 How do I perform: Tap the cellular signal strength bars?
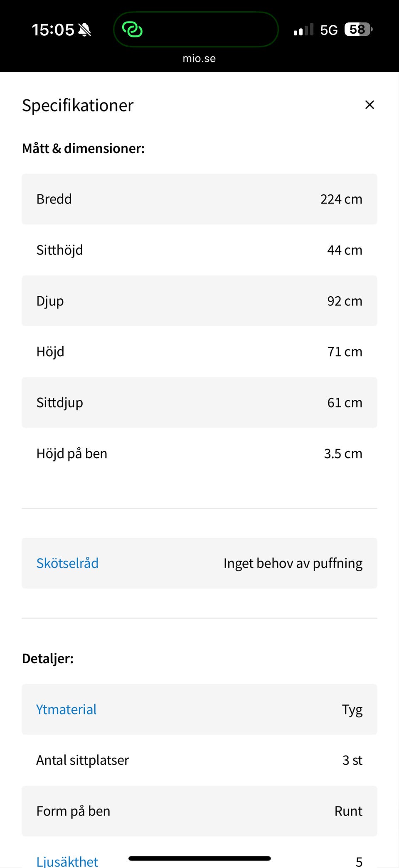point(303,30)
